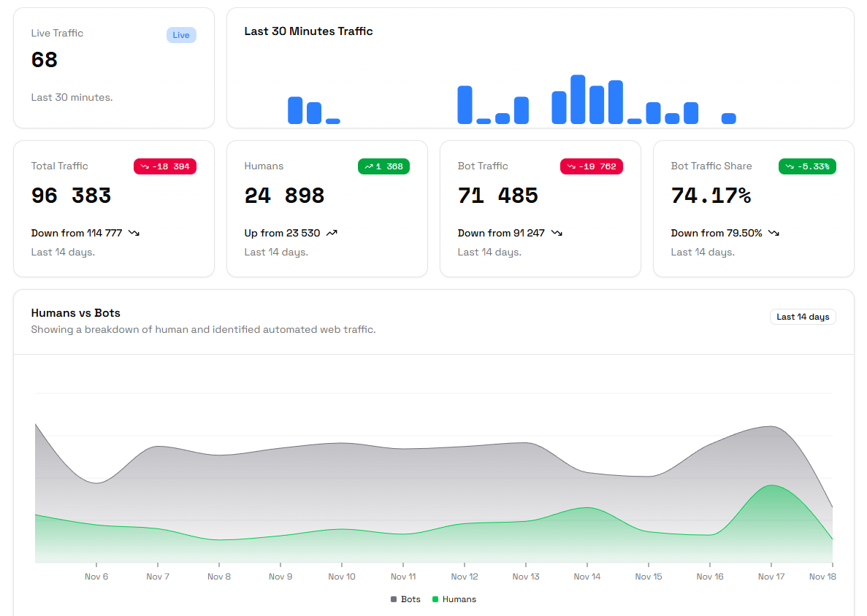
Task: Click the Nov 17 human traffic peak on chart
Action: 771,486
